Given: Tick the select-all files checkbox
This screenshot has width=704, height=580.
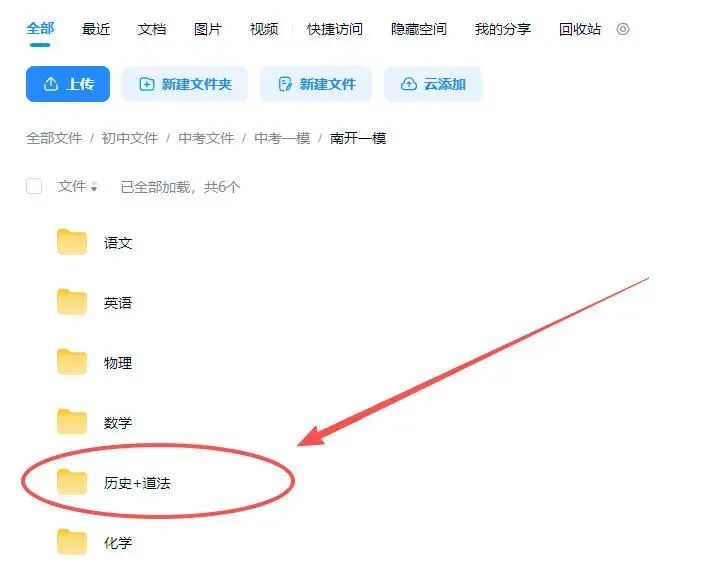Looking at the screenshot, I should click(x=34, y=186).
